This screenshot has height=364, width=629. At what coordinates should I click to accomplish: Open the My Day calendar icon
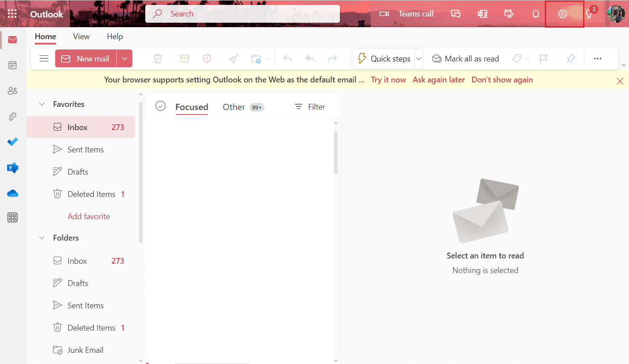click(x=509, y=14)
